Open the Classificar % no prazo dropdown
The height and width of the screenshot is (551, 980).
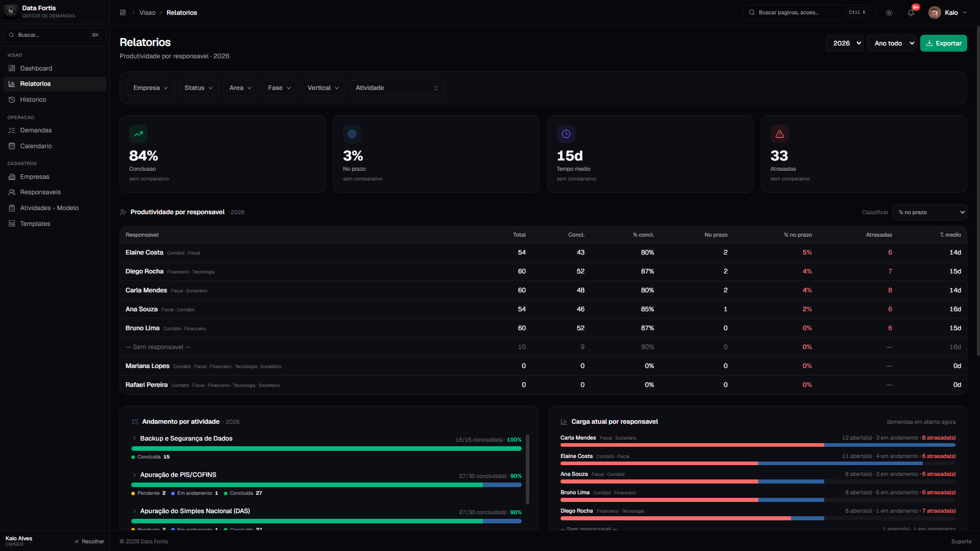click(x=929, y=212)
